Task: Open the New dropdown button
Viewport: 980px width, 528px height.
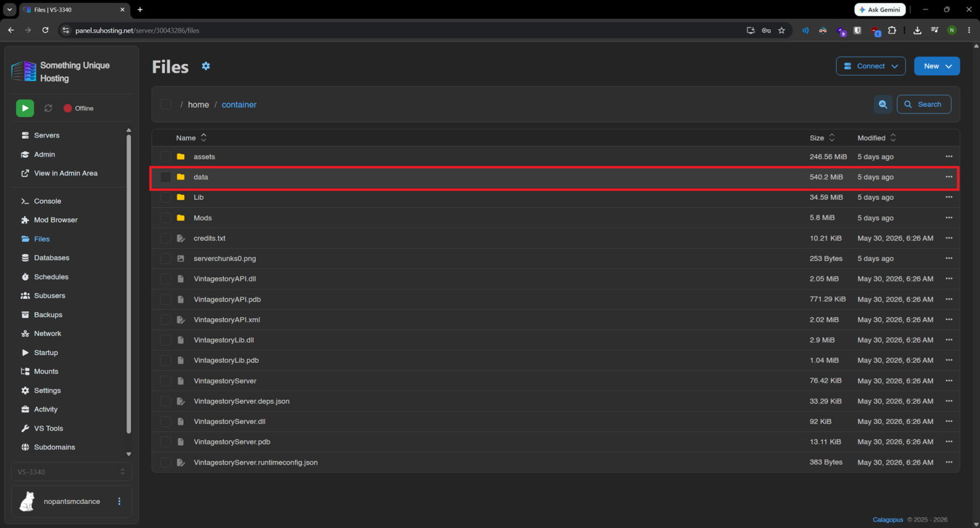Action: point(937,66)
